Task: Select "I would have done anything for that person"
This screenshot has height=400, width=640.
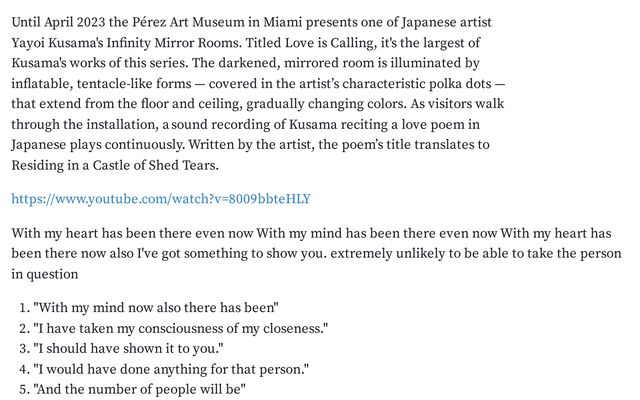Action: (x=170, y=369)
